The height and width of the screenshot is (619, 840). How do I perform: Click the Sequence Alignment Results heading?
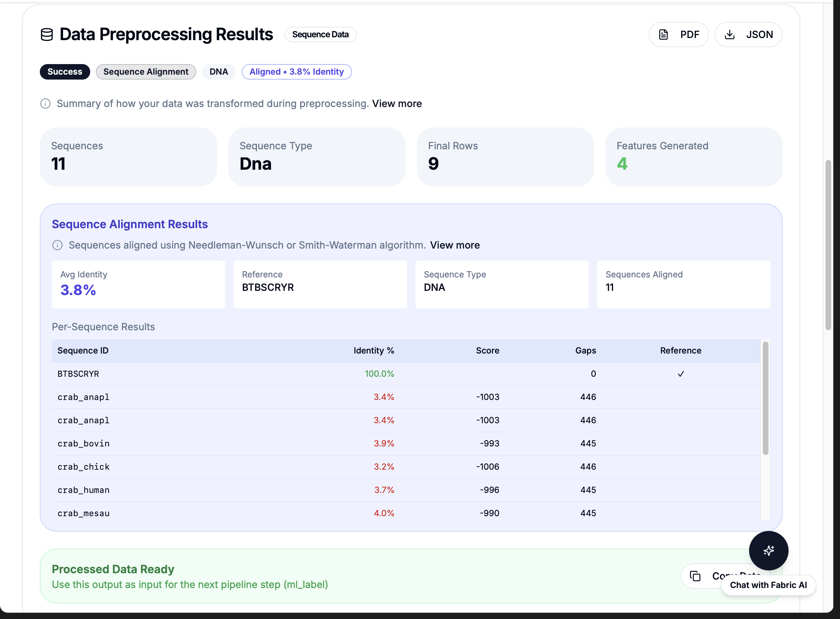pyautogui.click(x=130, y=224)
